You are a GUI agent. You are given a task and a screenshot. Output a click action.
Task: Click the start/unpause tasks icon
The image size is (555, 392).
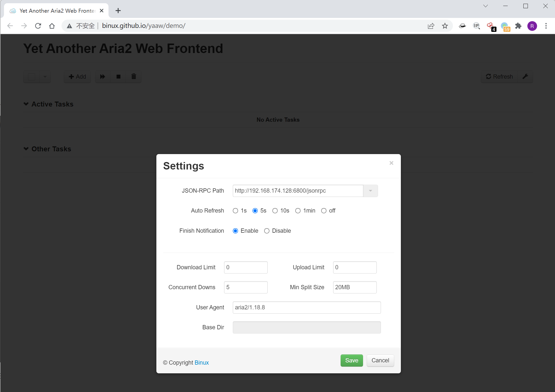point(103,77)
